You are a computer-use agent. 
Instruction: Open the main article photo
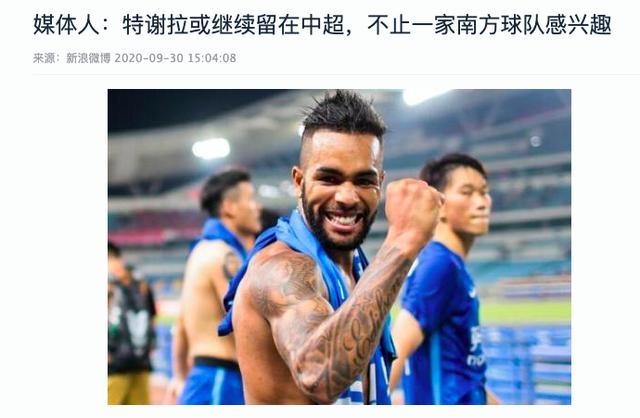[x=339, y=247]
